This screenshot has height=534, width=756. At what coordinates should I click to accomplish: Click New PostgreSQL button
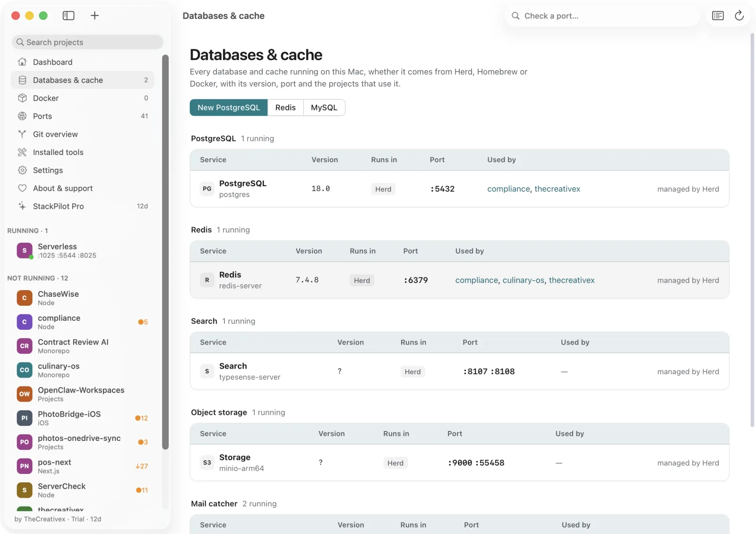[x=229, y=107]
